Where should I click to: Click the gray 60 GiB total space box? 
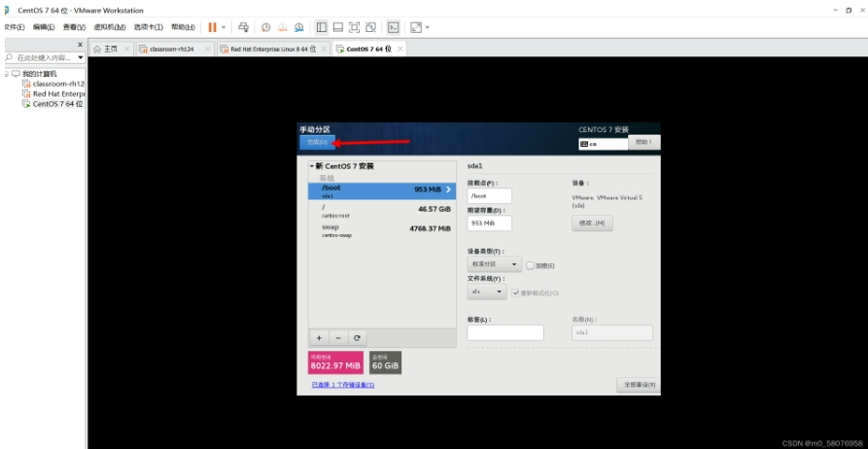[x=385, y=363]
